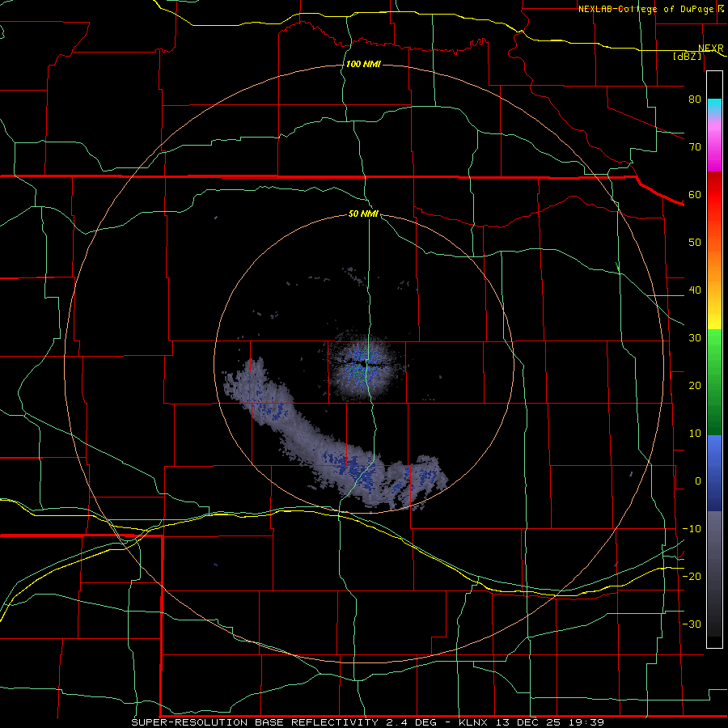Click the 50 NMI range ring label
The width and height of the screenshot is (728, 728).
(x=363, y=214)
